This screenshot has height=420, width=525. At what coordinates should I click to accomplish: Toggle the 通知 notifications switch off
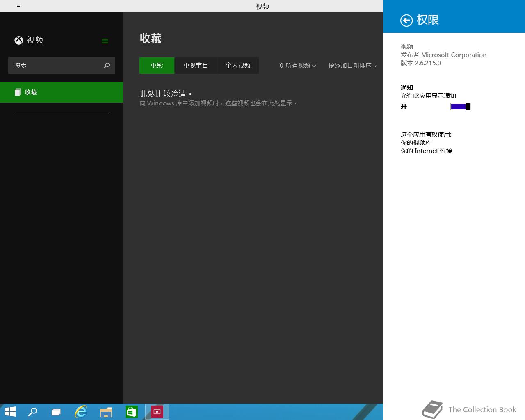coord(460,107)
